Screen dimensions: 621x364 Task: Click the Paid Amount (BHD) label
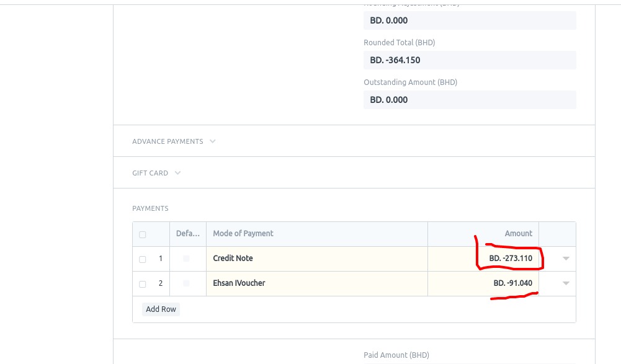pos(396,355)
